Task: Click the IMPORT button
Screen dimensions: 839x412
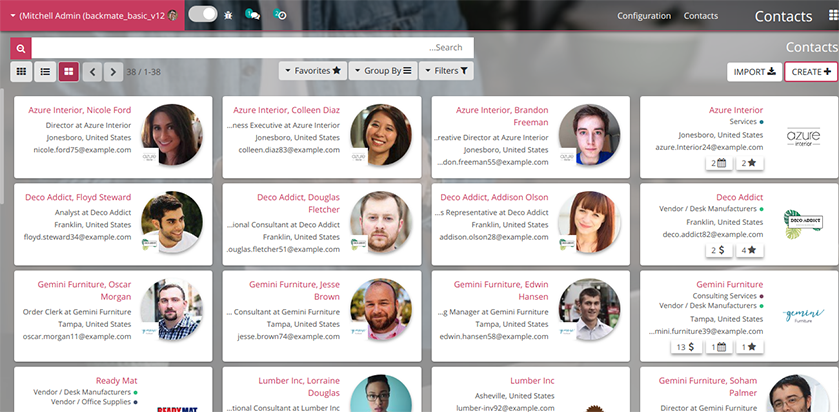Action: pyautogui.click(x=754, y=72)
